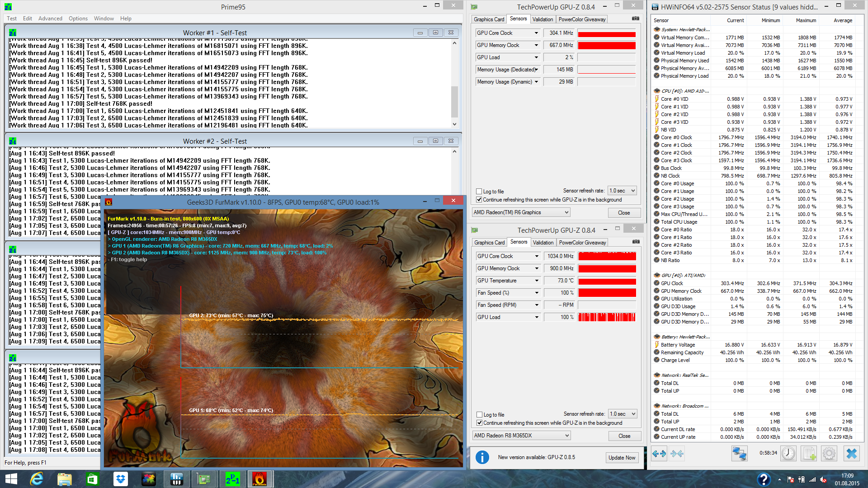868x488 pixels.
Task: Toggle Continue refreshing checkbox in lower GPU-Z
Action: click(479, 423)
